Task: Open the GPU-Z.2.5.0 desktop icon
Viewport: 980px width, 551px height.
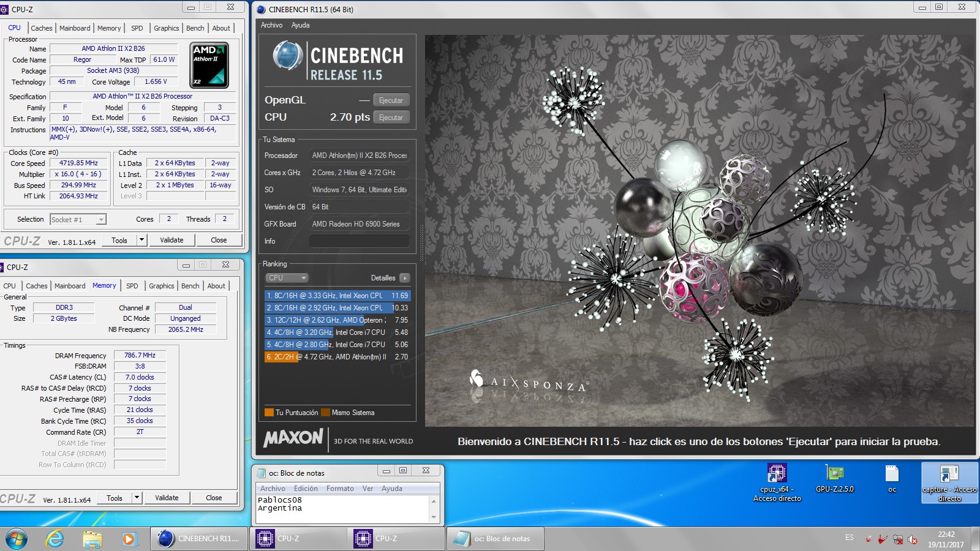Action: tap(834, 479)
